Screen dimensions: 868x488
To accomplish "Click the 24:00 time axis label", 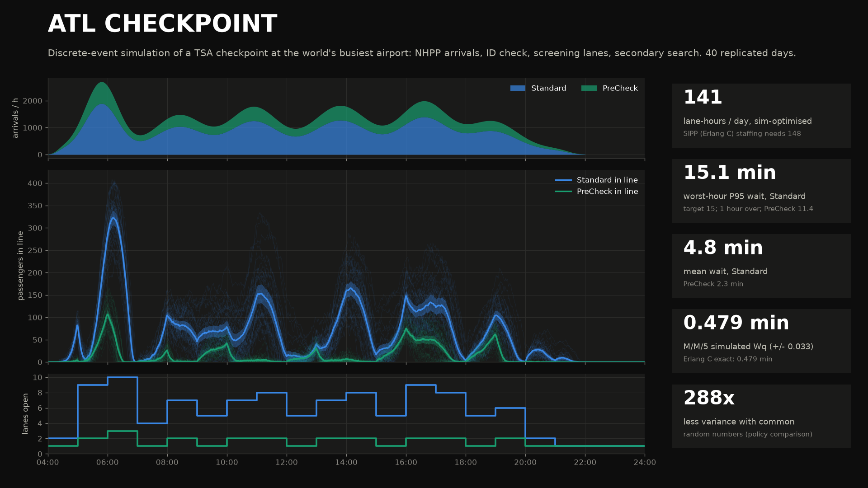I will (645, 462).
